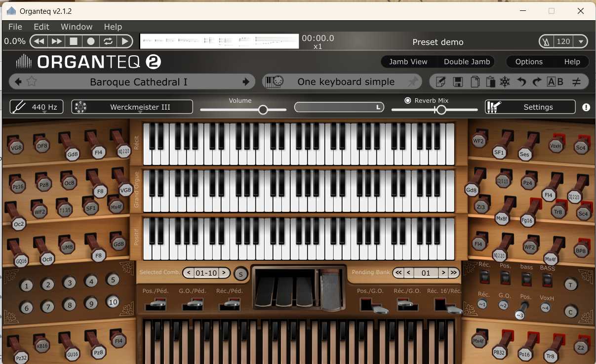Image resolution: width=596 pixels, height=364 pixels.
Task: Pull the Pz32 pedal stop
Action: [x=21, y=358]
